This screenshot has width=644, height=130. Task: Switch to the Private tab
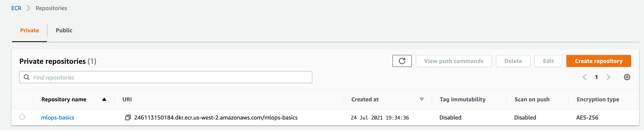pyautogui.click(x=30, y=30)
